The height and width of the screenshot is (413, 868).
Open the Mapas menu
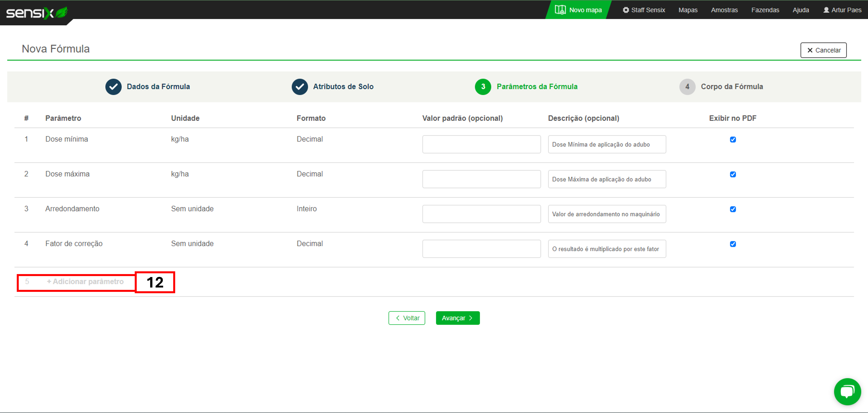(x=688, y=10)
